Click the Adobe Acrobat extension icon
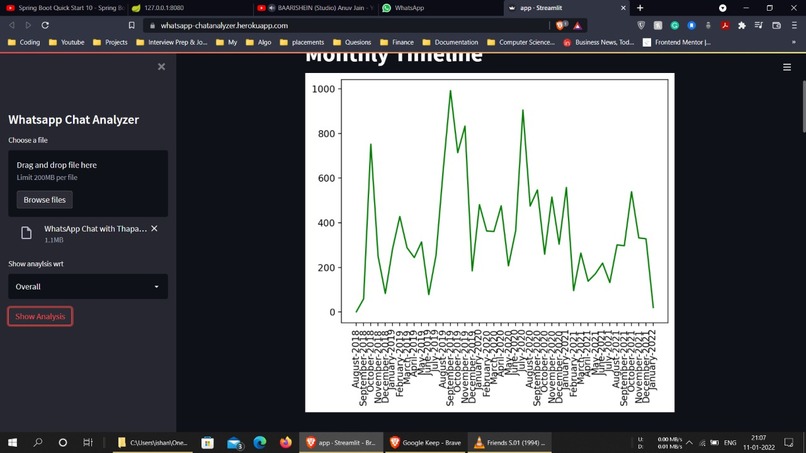The height and width of the screenshot is (453, 806). tap(725, 25)
